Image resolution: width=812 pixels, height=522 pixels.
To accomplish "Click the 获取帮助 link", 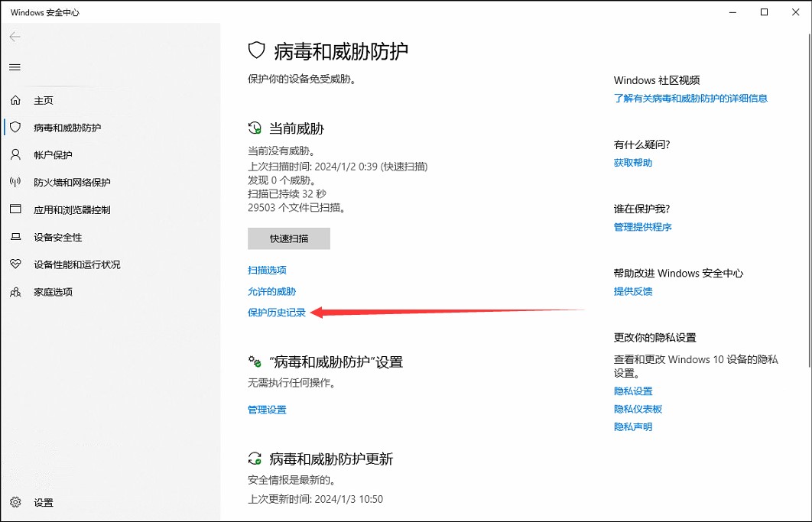I will 633,163.
